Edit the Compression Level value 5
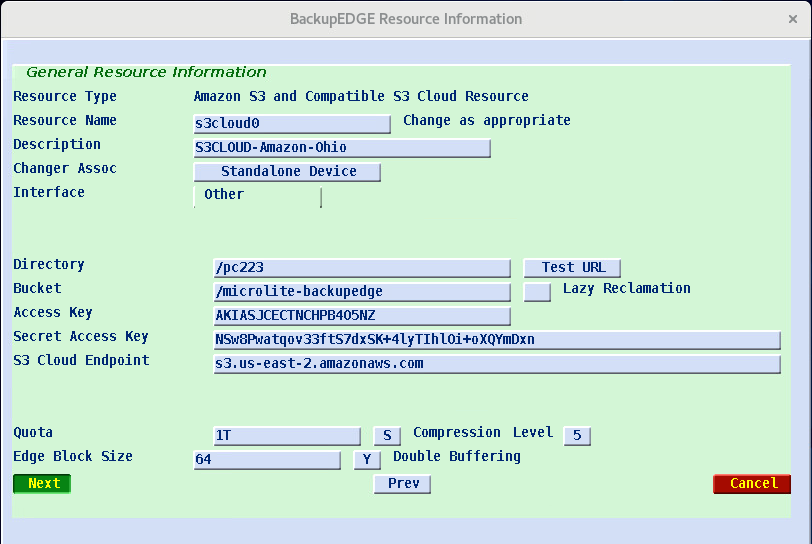 point(577,436)
